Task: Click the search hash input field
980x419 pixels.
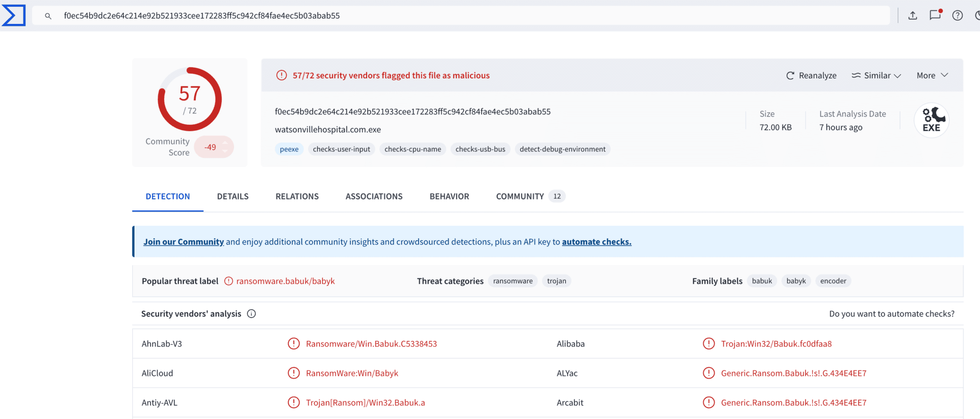Action: pyautogui.click(x=461, y=16)
